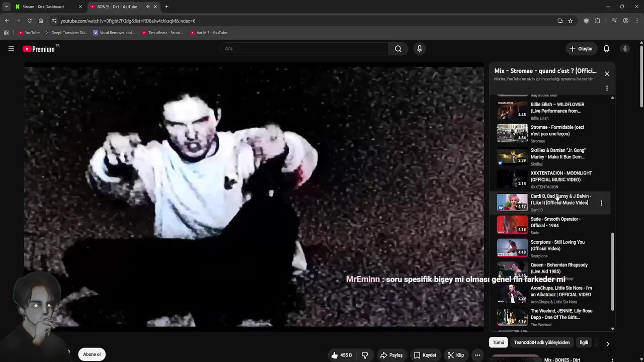Click the page vertical scrollbar
The image size is (644, 362).
pyautogui.click(x=641, y=75)
